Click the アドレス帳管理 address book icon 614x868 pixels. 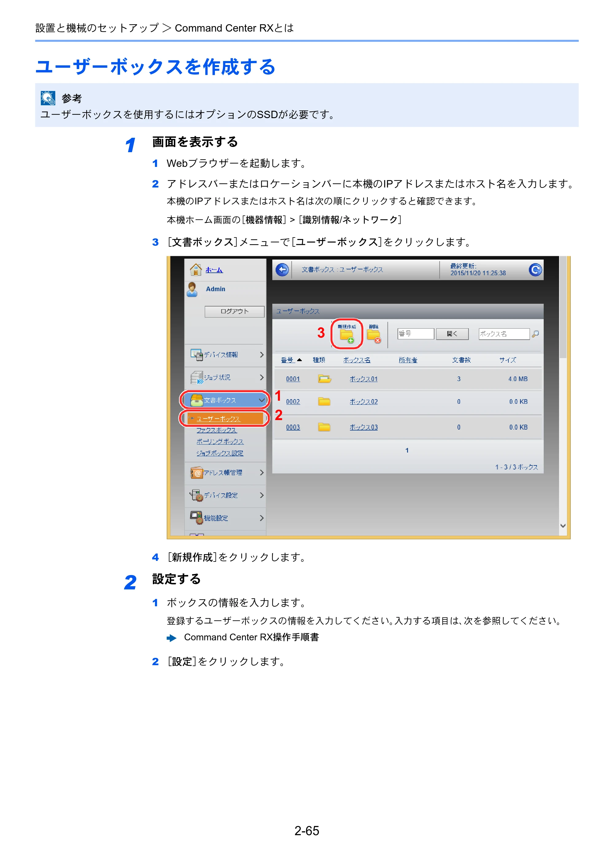[196, 473]
